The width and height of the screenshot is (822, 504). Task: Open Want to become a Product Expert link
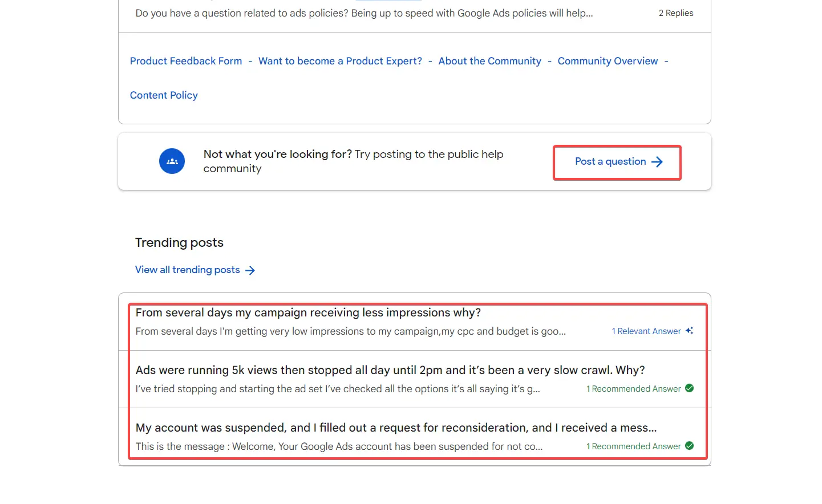pyautogui.click(x=340, y=61)
